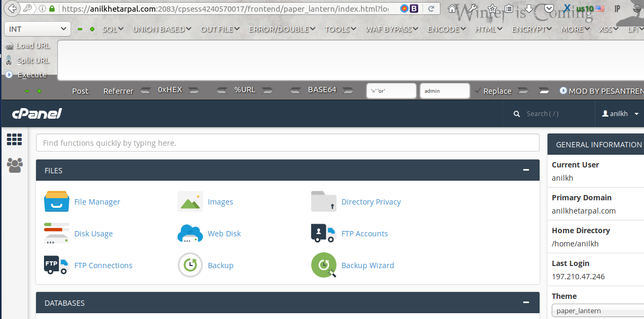Click Split URL button
This screenshot has width=644, height=319.
tap(28, 60)
